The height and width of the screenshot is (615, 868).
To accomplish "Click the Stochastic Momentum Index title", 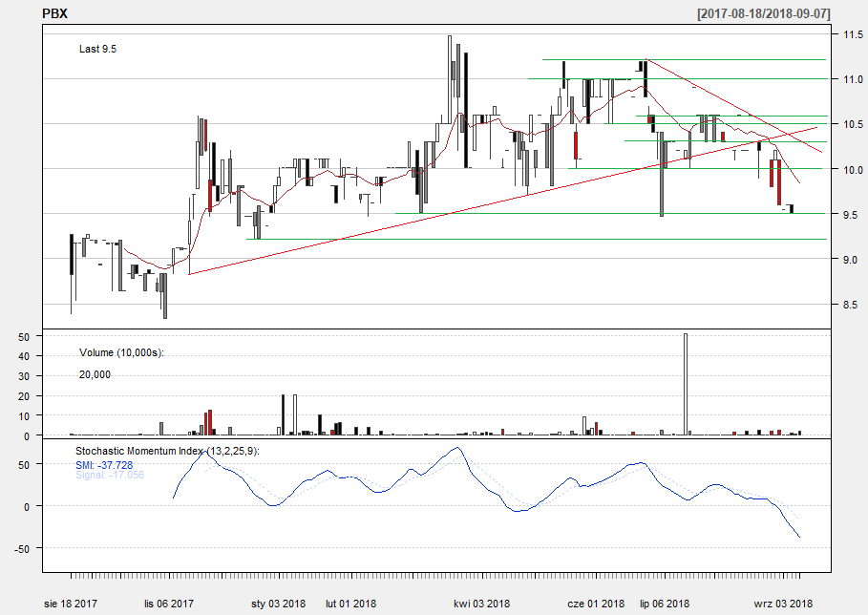I will click(167, 451).
